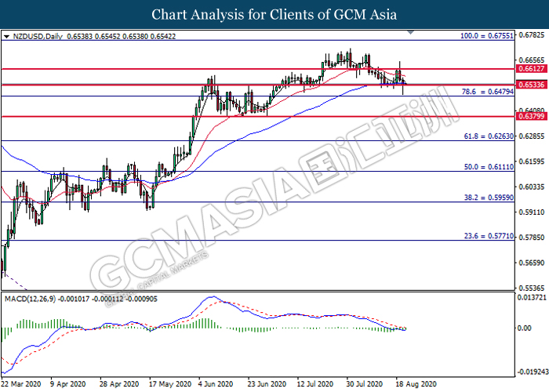Click the 0.67825 price axis value
549x392 pixels.
point(532,35)
